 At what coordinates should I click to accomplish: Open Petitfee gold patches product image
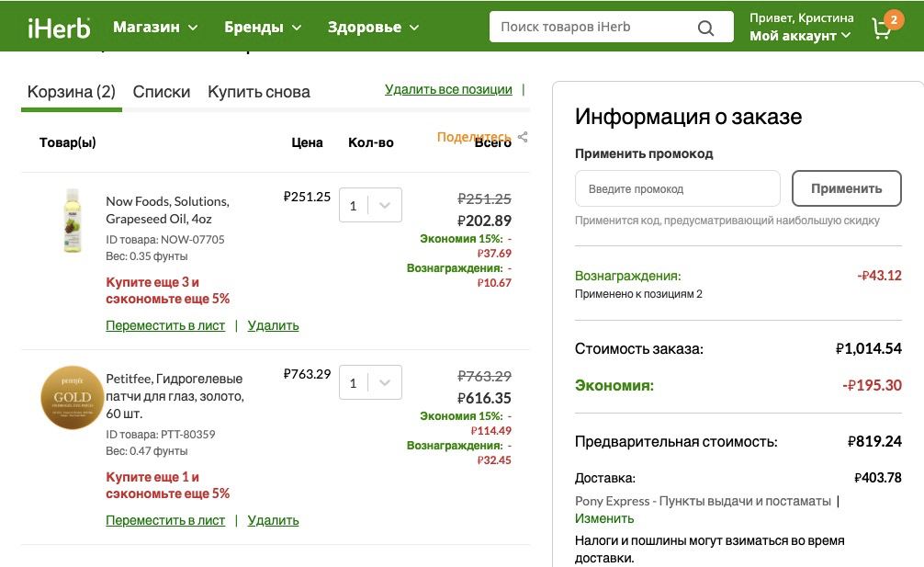72,397
